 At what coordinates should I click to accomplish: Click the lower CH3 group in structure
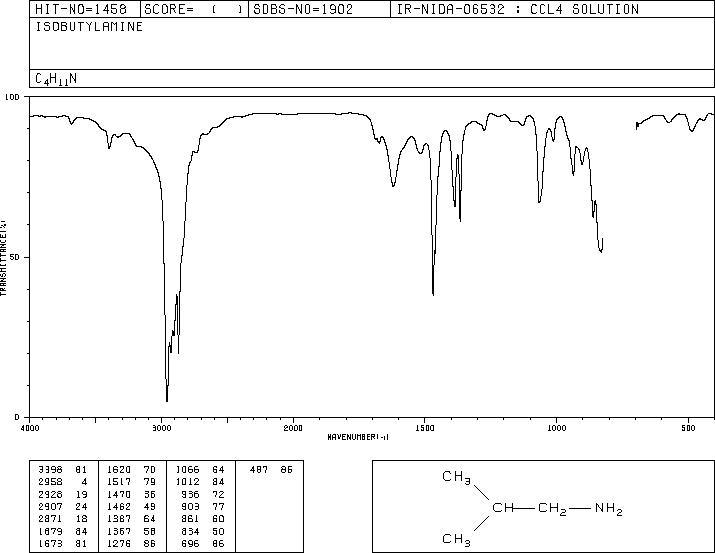tap(456, 539)
